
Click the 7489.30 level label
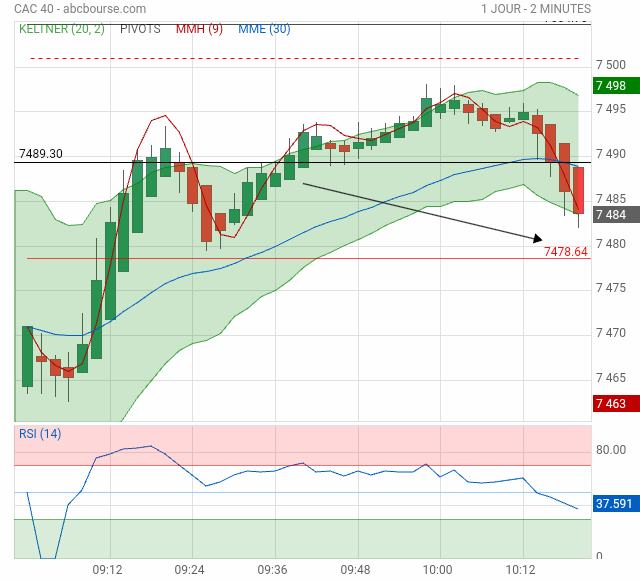pyautogui.click(x=41, y=154)
